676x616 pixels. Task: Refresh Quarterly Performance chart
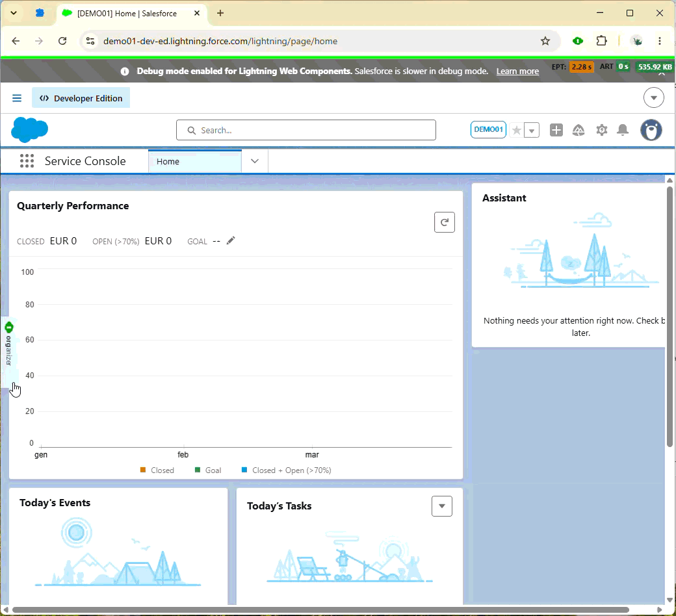(x=444, y=222)
